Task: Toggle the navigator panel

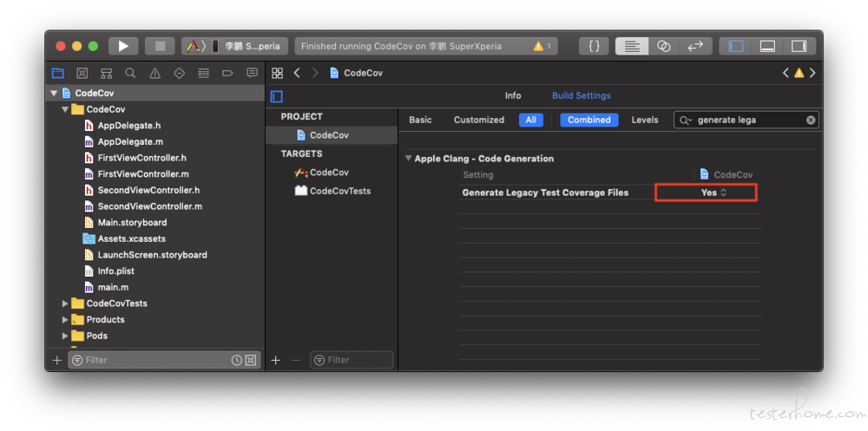Action: click(x=736, y=47)
